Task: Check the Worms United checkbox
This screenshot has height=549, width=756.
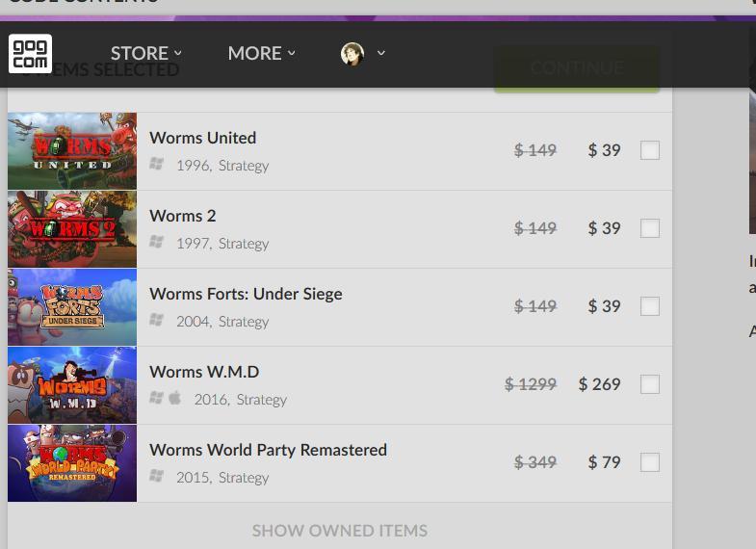Action: 650,150
